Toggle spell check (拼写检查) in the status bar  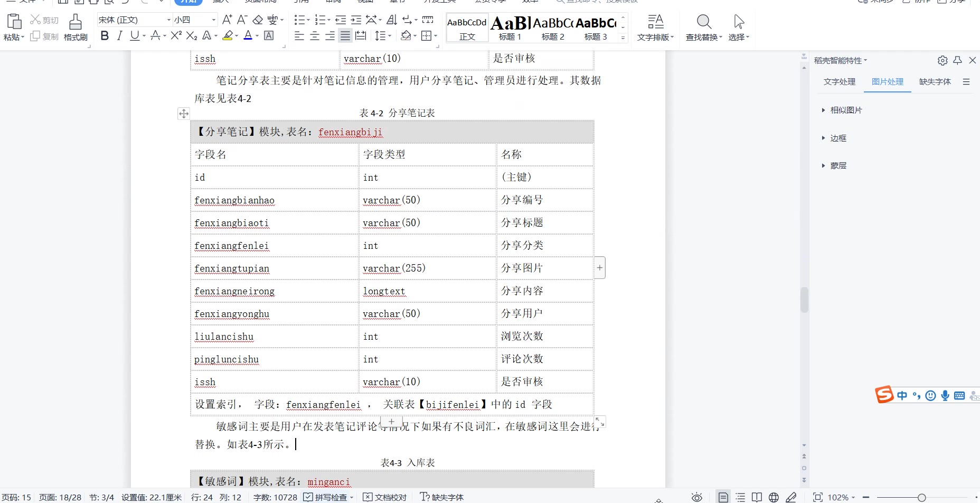coord(326,497)
